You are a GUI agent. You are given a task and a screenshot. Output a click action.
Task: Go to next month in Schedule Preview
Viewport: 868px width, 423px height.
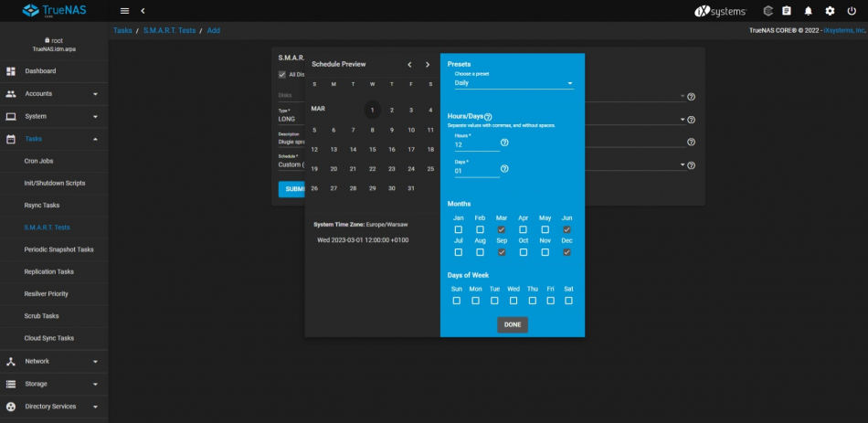(x=427, y=65)
